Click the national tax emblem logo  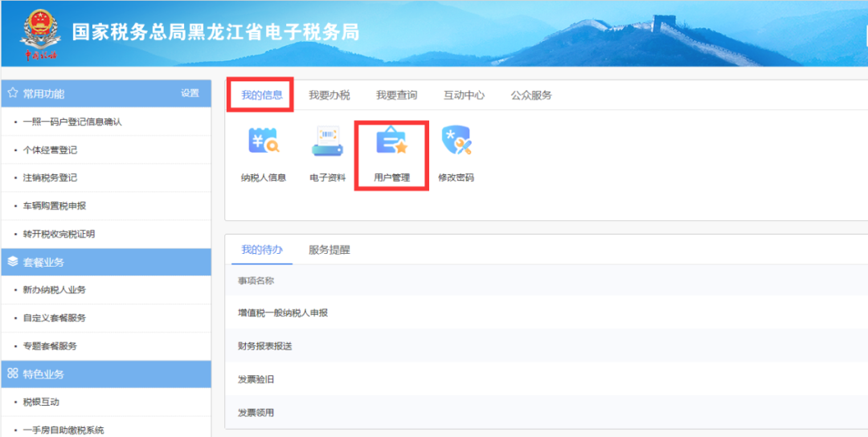tap(40, 33)
